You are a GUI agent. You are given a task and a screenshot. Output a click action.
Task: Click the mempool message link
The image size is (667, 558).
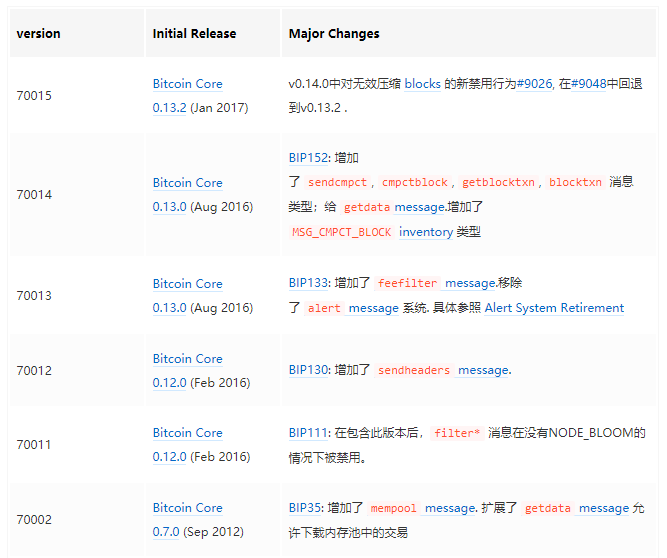(422, 508)
